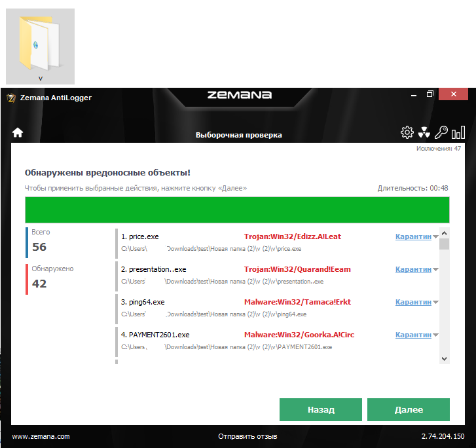Viewport: 476px width, 448px height.
Task: Click the Назад button
Action: pyautogui.click(x=321, y=410)
